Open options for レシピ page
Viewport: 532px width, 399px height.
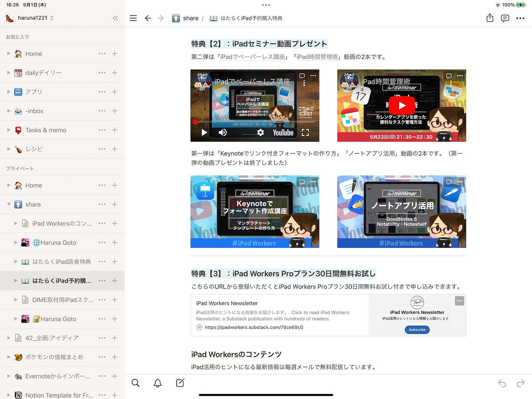[102, 149]
